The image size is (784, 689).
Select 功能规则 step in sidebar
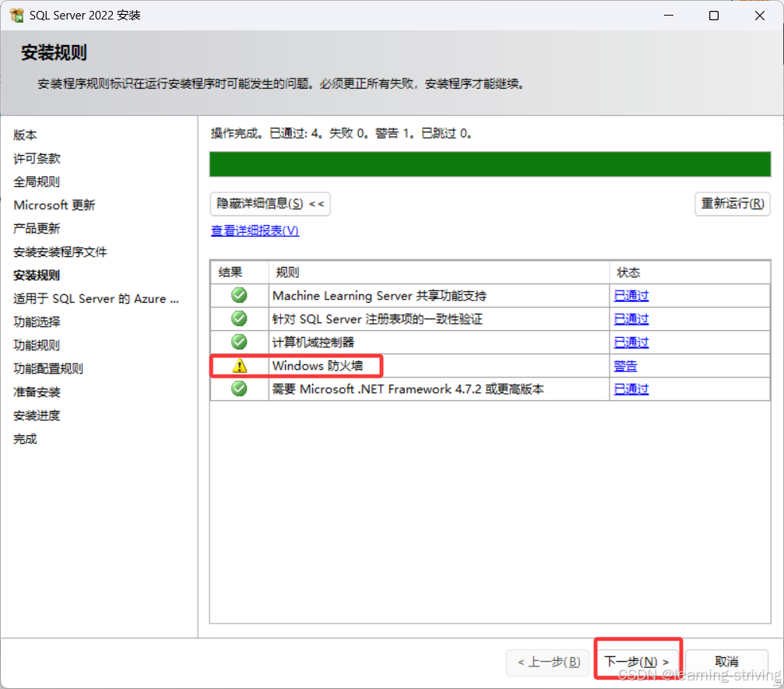37,346
